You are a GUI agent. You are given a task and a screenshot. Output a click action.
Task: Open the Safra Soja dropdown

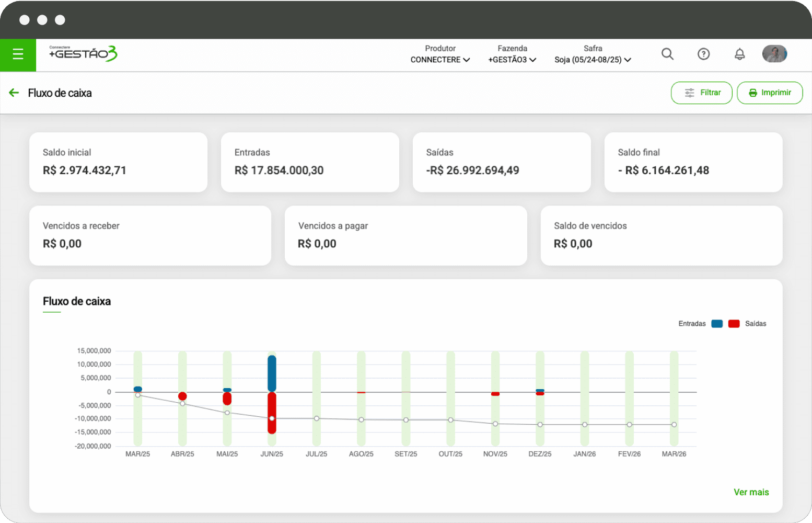click(593, 60)
